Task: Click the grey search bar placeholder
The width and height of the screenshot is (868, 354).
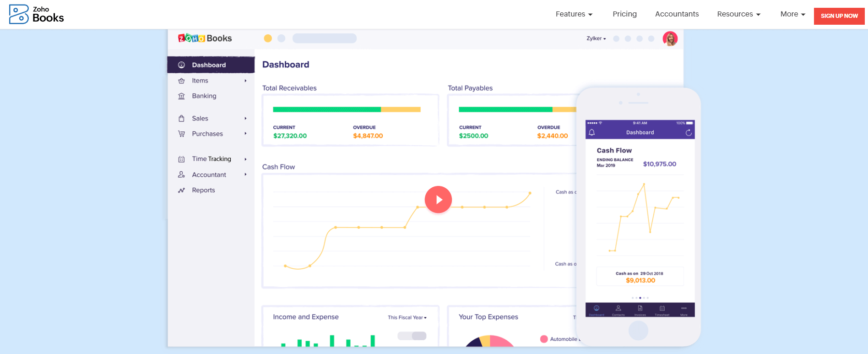Action: 325,38
